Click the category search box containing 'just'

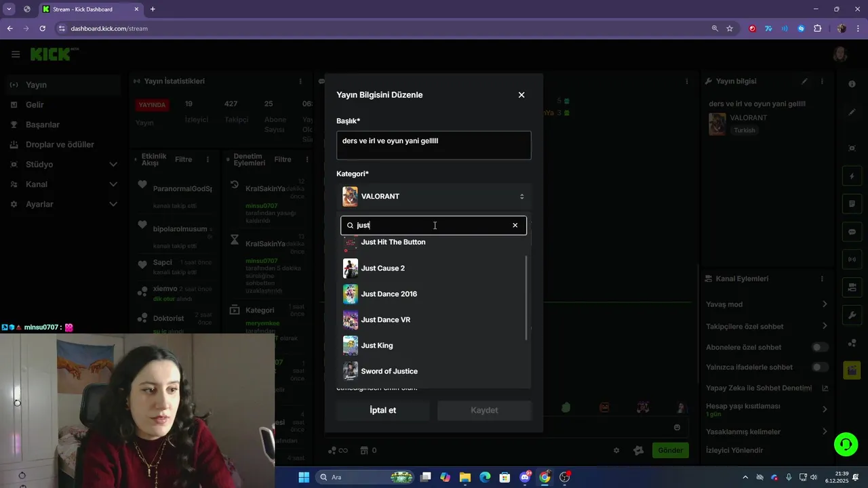434,225
